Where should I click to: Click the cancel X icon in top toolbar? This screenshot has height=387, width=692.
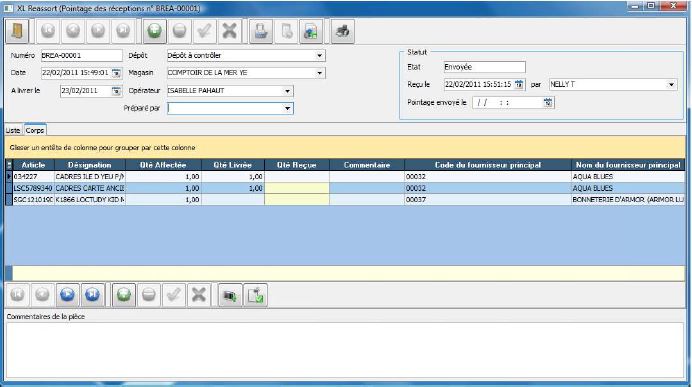[230, 31]
